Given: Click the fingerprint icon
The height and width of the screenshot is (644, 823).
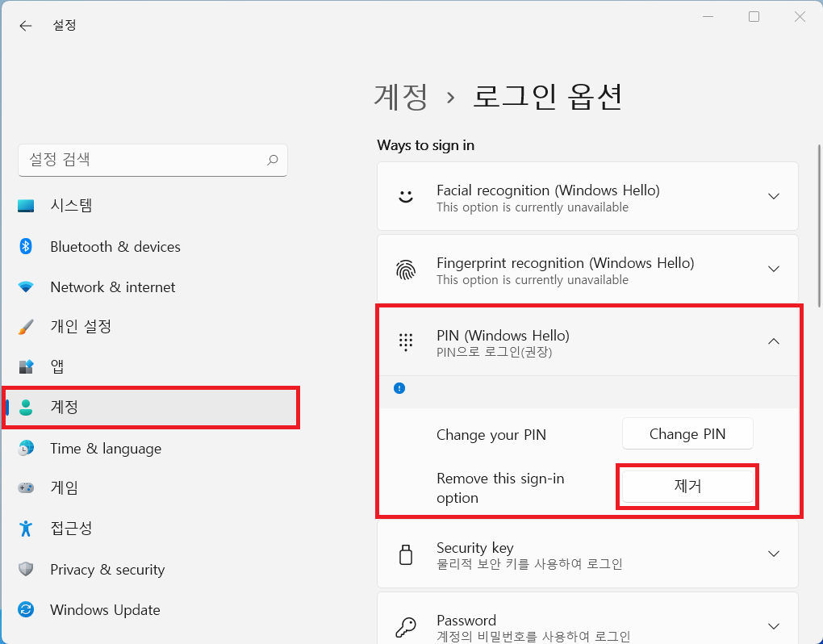Looking at the screenshot, I should [406, 270].
